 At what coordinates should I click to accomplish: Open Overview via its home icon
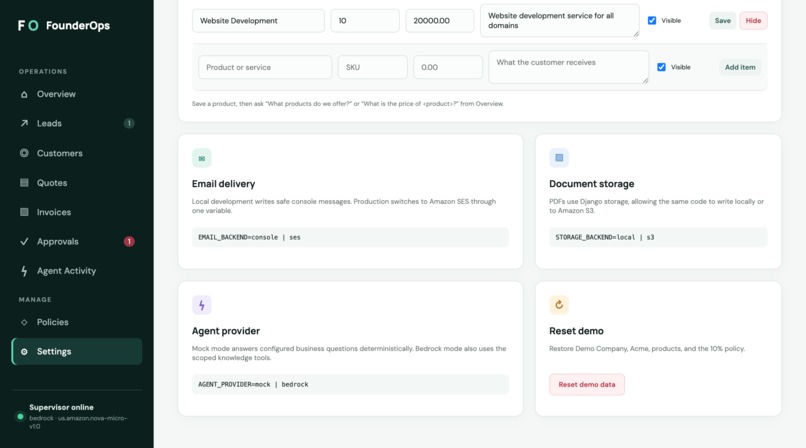coord(24,94)
